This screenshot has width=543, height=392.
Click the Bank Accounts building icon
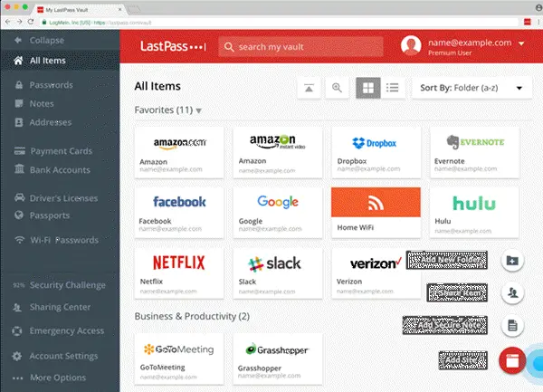click(19, 169)
